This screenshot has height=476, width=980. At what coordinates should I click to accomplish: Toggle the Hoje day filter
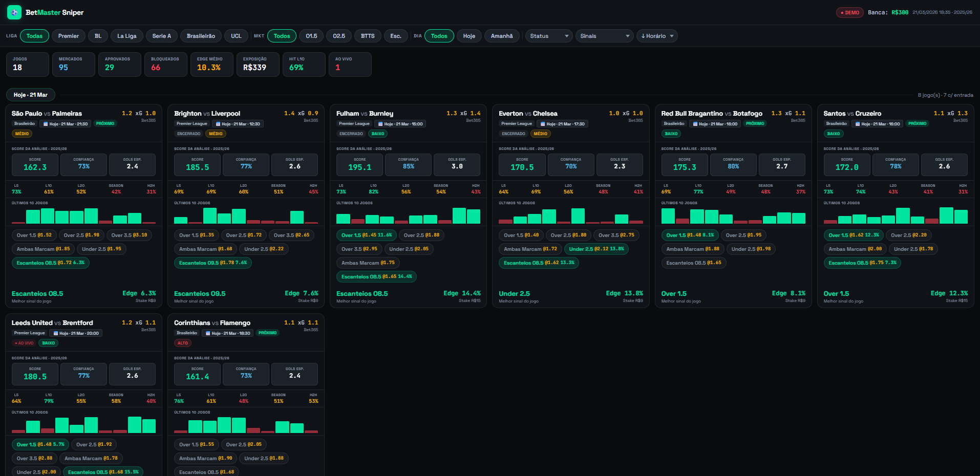tap(468, 36)
